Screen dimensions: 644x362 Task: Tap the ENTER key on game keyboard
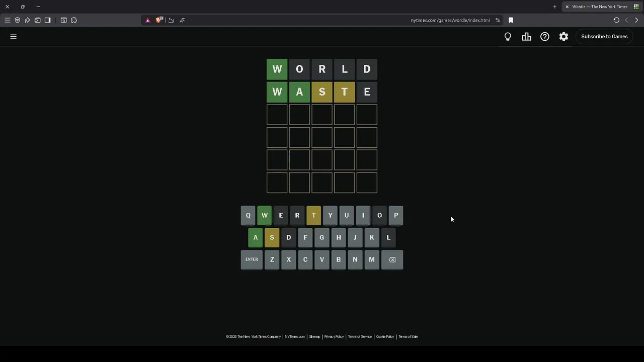[x=252, y=259]
